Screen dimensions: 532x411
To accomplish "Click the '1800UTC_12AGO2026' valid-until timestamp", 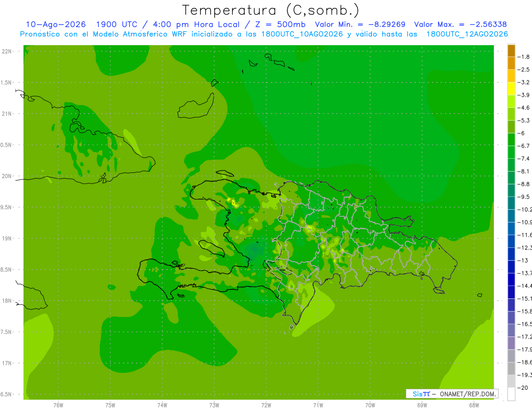I will coord(467,34).
